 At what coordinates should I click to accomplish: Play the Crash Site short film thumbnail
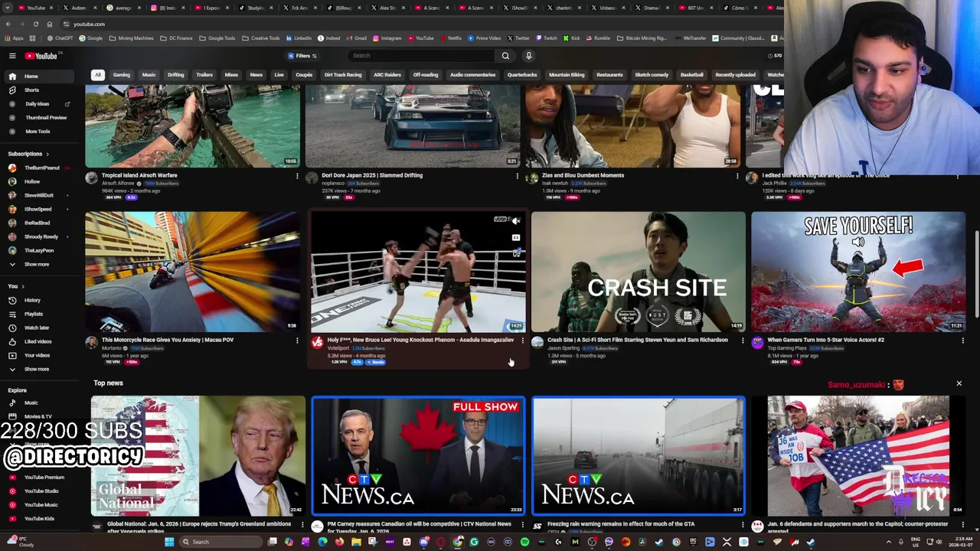pos(638,272)
